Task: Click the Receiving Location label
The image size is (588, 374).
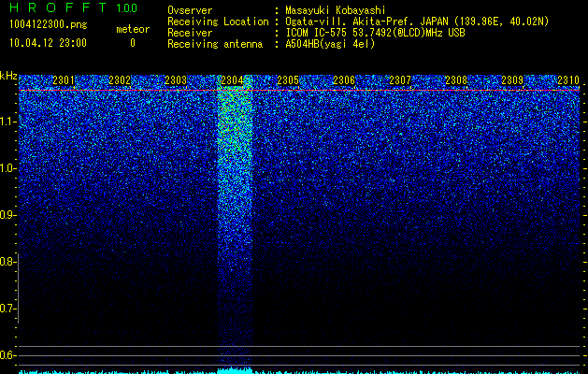Action: pos(218,22)
